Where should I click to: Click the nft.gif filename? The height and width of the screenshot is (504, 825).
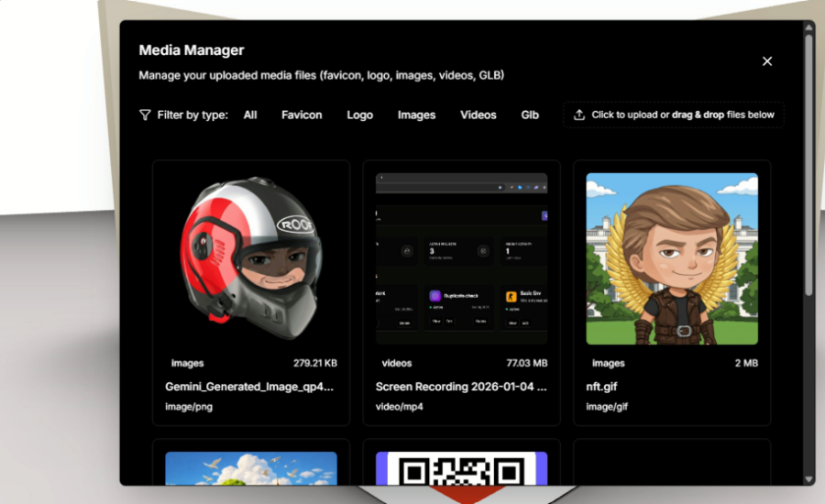click(601, 387)
